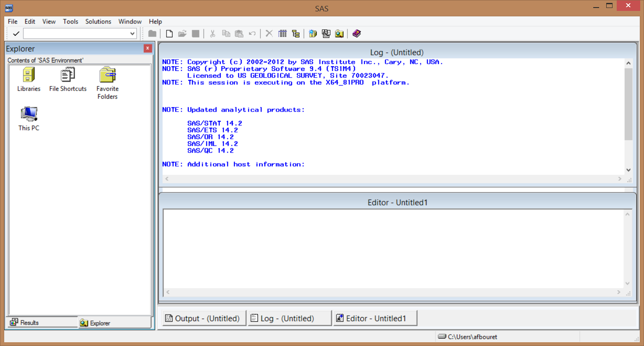
Task: Click the 'SAS/STAT 14.2' log line
Action: [x=215, y=123]
